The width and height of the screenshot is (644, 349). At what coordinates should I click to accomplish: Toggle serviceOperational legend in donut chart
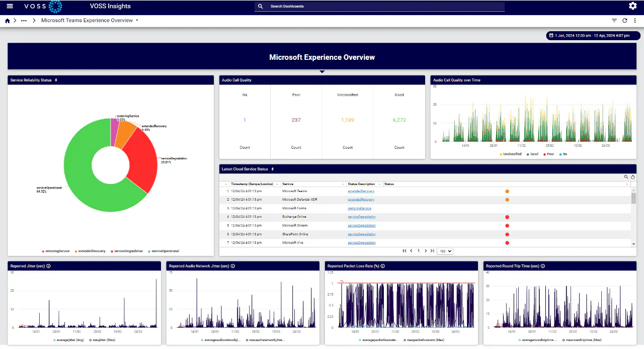click(x=164, y=251)
